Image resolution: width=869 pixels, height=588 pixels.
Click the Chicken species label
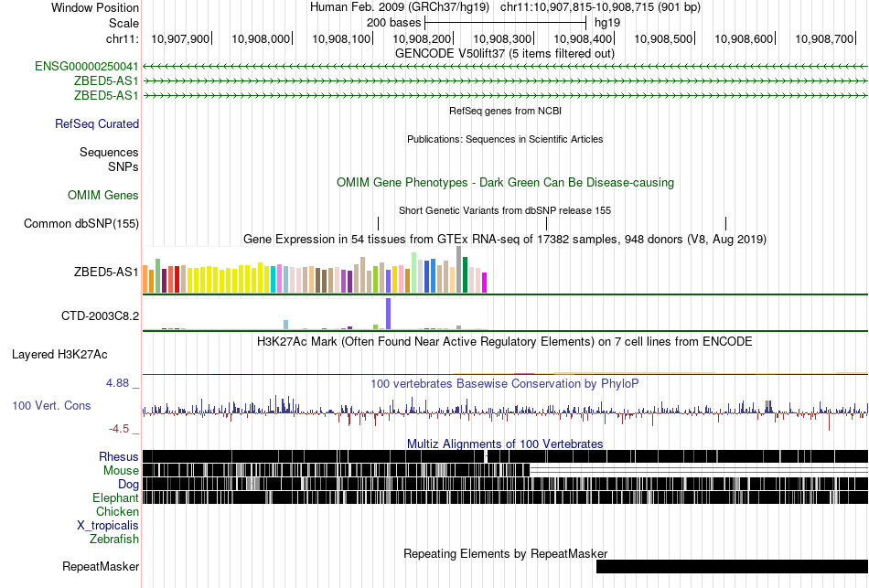tap(117, 511)
